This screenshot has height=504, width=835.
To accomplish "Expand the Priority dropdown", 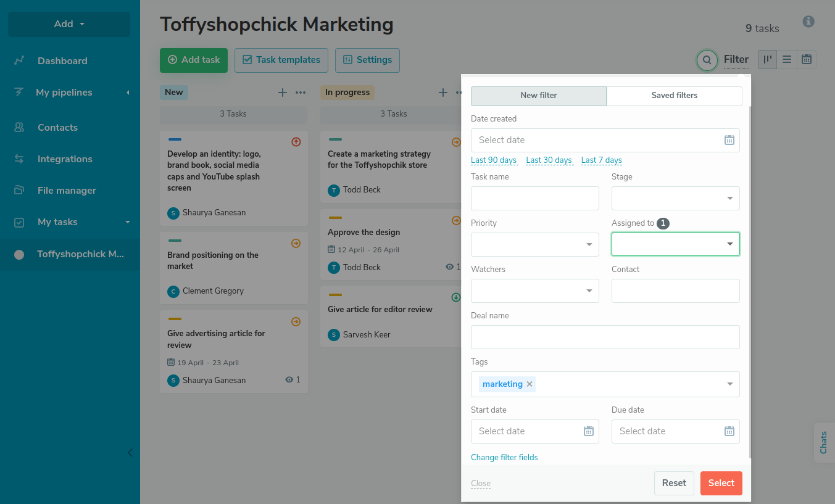I will [x=534, y=245].
